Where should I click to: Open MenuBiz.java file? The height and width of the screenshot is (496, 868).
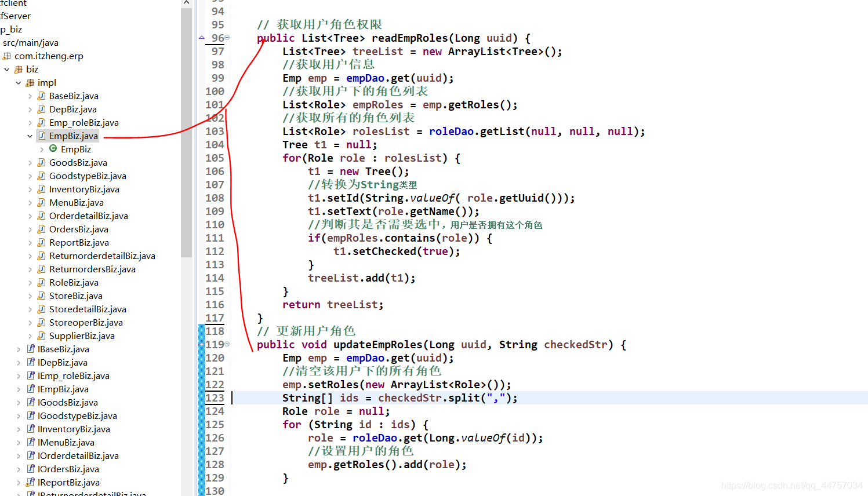point(77,203)
